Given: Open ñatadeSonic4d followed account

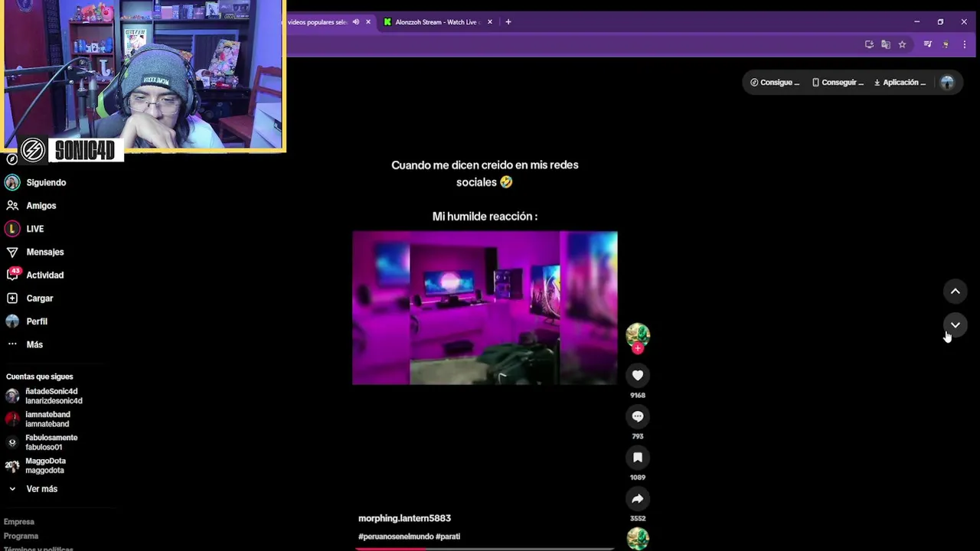Looking at the screenshot, I should (x=44, y=396).
